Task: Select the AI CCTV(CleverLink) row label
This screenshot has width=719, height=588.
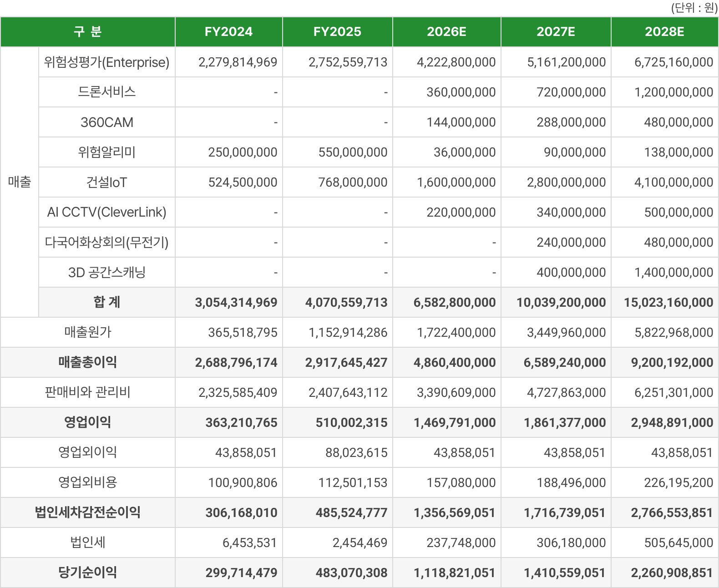Action: (x=107, y=212)
